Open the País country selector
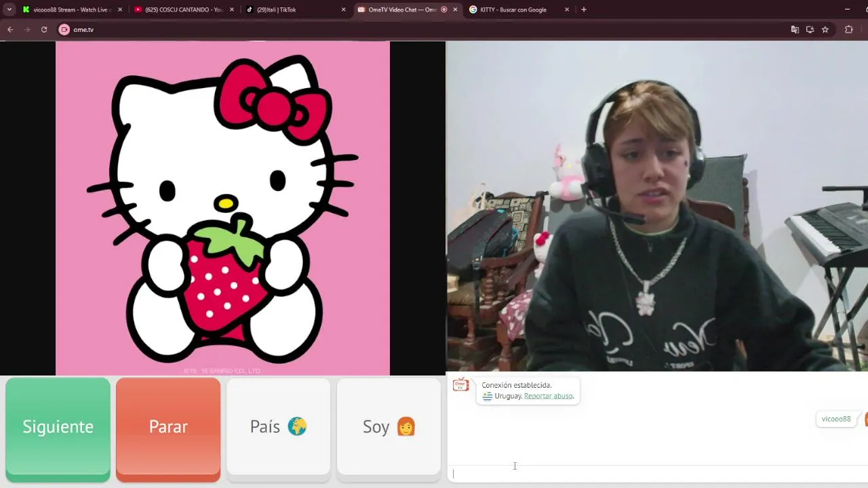Viewport: 868px width, 488px height. (x=279, y=426)
